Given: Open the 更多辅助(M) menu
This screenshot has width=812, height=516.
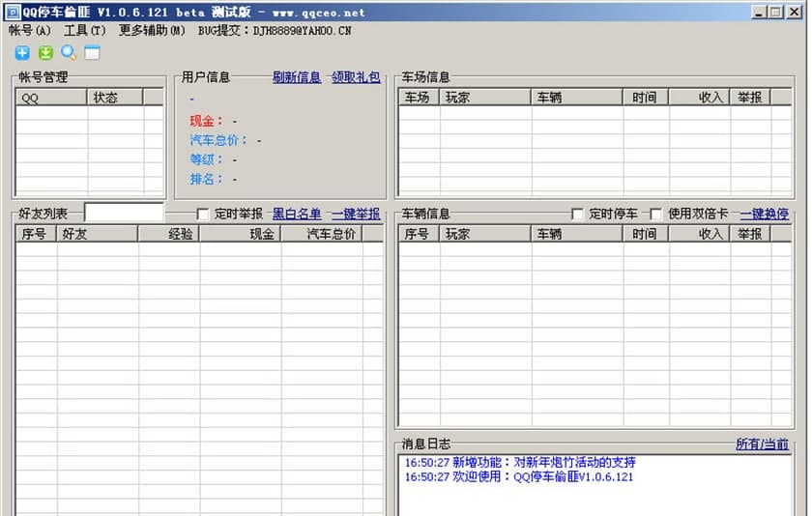Looking at the screenshot, I should coord(152,30).
